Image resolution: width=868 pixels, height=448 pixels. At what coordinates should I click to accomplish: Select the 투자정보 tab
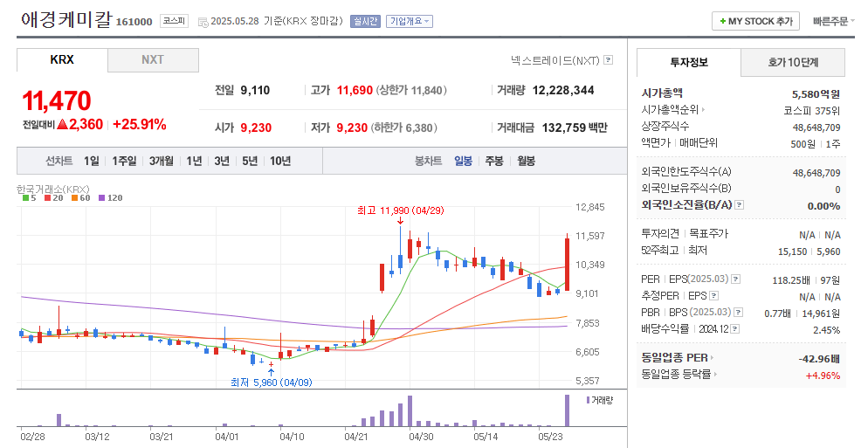click(x=689, y=63)
